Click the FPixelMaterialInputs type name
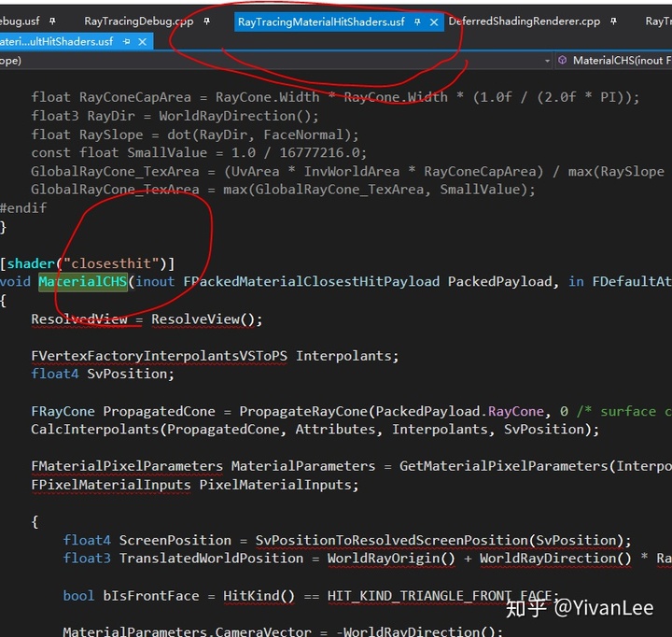The height and width of the screenshot is (637, 672). point(111,485)
